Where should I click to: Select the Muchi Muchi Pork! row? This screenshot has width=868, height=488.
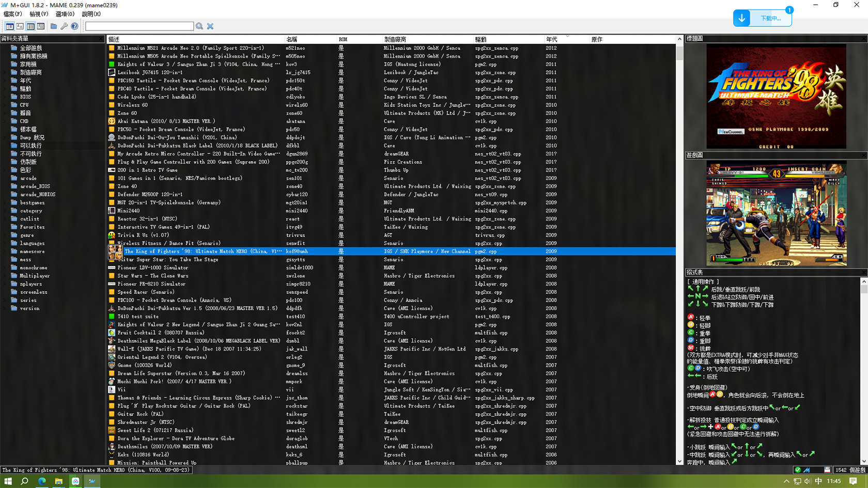tap(391, 382)
